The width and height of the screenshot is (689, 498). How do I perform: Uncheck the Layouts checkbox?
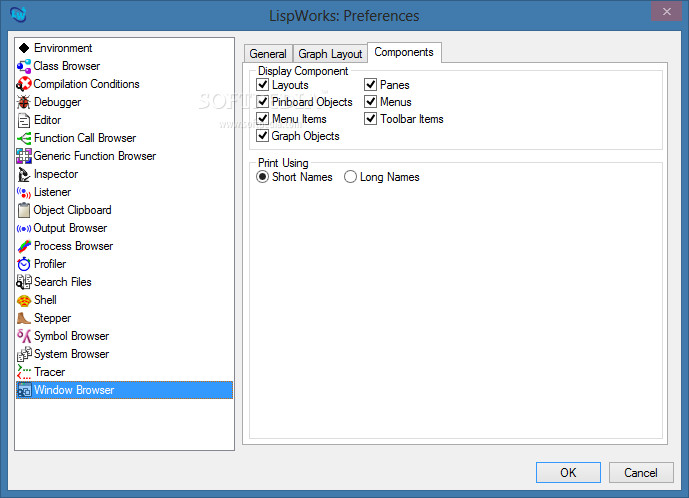pyautogui.click(x=263, y=84)
